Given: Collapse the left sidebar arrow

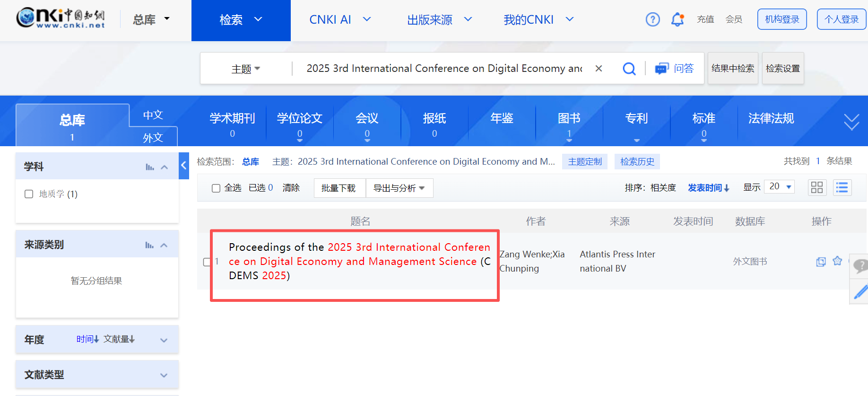Looking at the screenshot, I should click(x=184, y=166).
